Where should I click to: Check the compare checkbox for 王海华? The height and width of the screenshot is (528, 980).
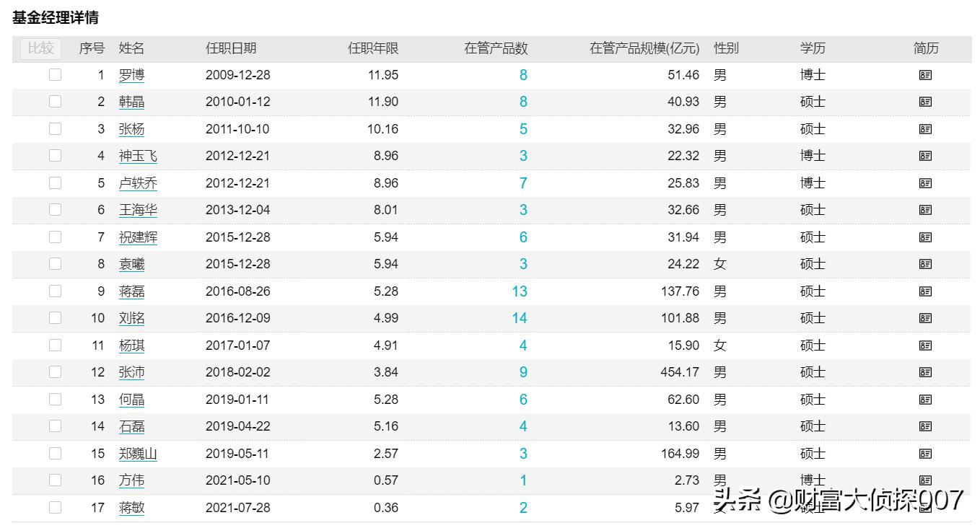[56, 210]
